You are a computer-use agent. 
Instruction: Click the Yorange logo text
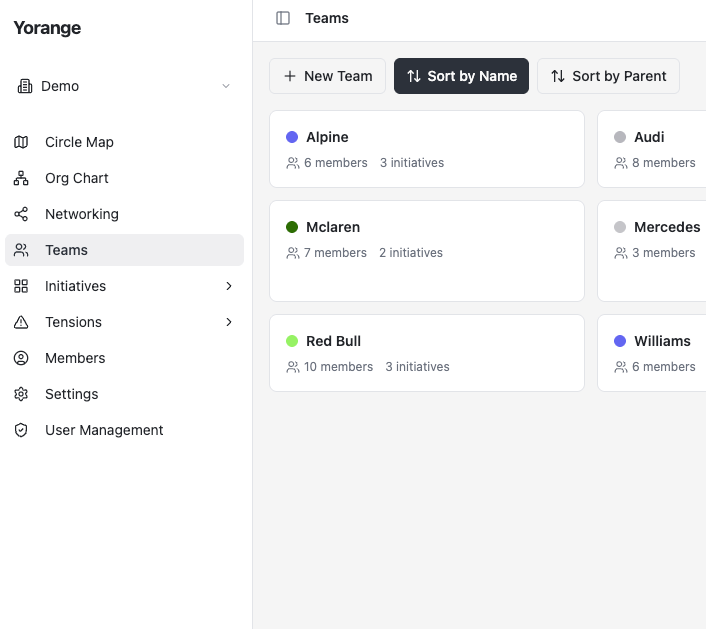click(x=47, y=28)
